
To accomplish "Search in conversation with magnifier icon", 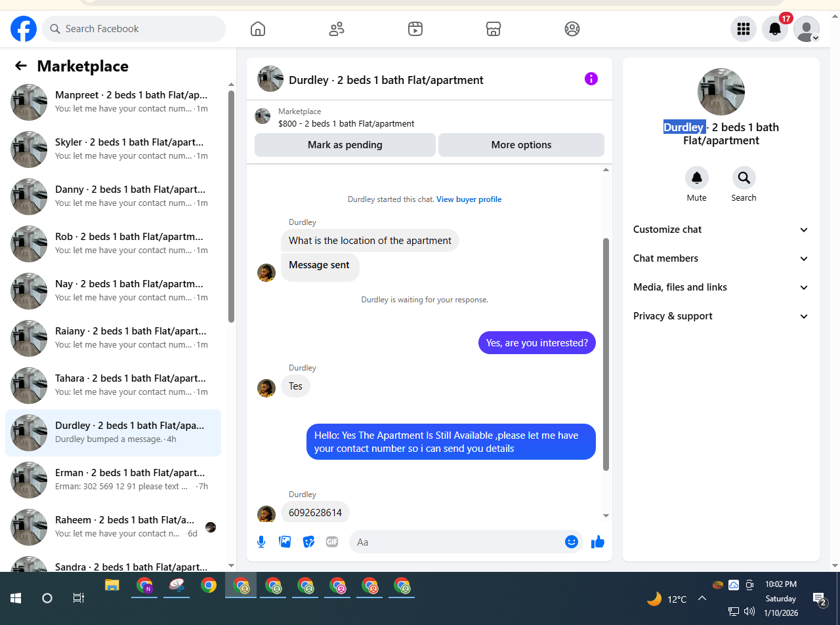I will [x=744, y=178].
